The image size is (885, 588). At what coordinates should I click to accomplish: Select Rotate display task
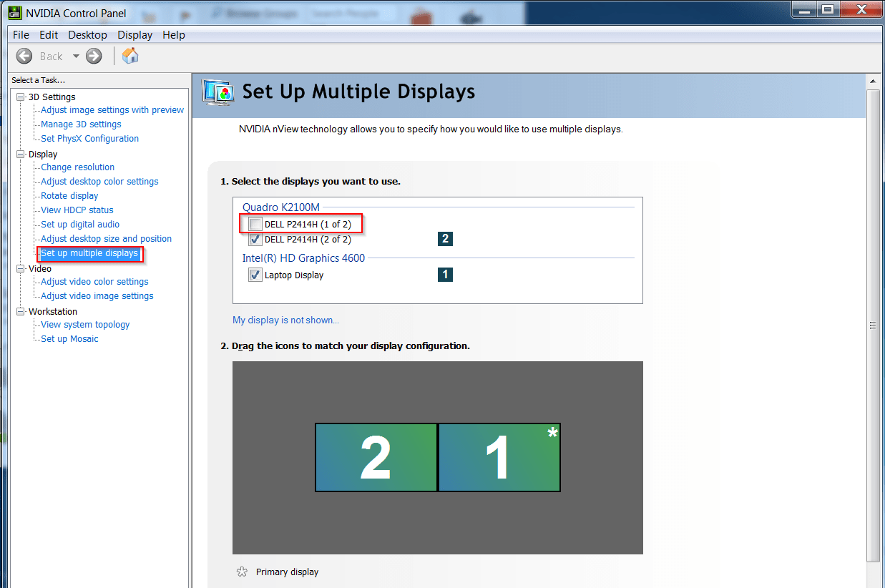click(69, 196)
